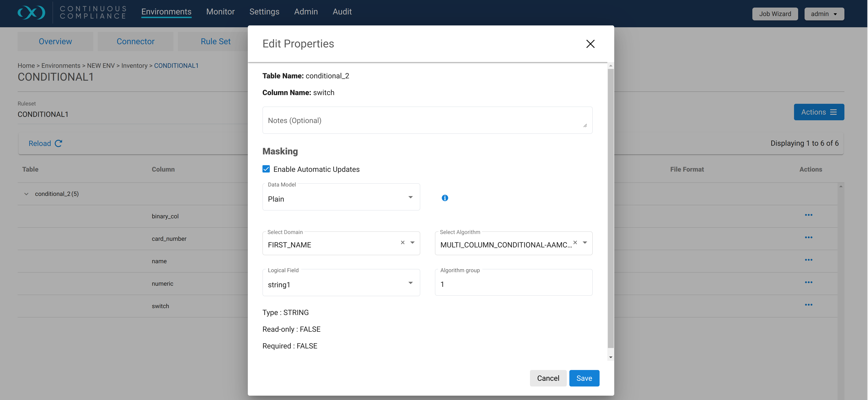
Task: Open actions menu for switch row
Action: click(x=808, y=305)
